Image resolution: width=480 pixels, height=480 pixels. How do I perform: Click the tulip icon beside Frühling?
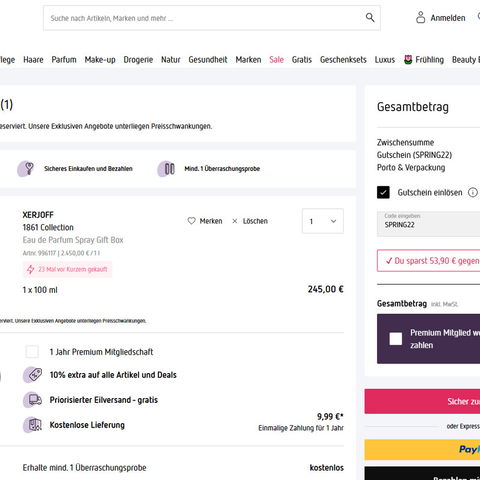click(x=408, y=59)
